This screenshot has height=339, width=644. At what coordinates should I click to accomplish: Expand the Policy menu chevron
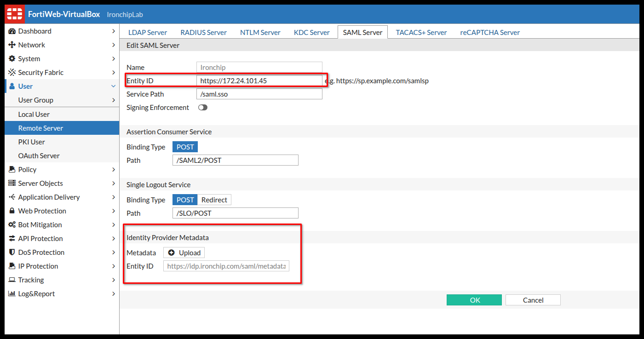pos(113,170)
